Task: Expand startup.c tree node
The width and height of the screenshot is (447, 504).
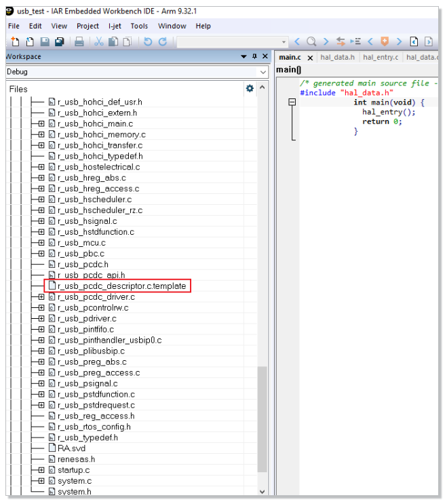Action: point(41,470)
